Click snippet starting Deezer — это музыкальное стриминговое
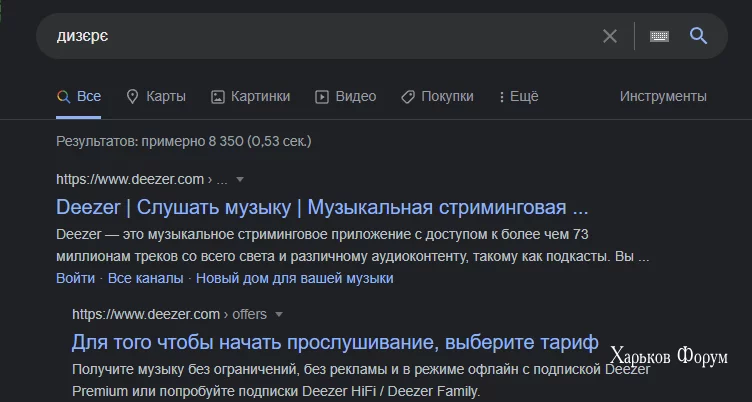The image size is (752, 402). [x=352, y=245]
